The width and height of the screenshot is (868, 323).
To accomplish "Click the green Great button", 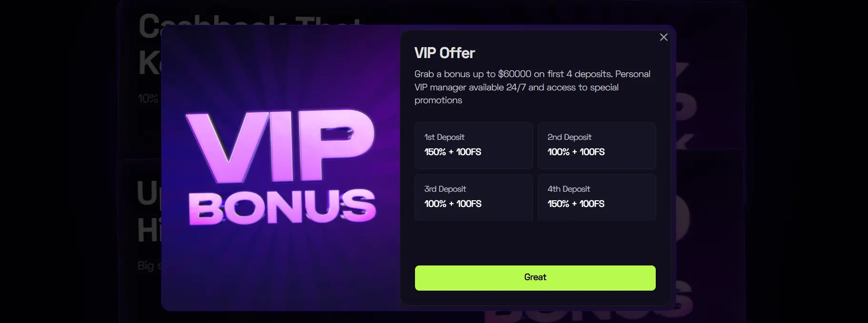I will [x=535, y=278].
